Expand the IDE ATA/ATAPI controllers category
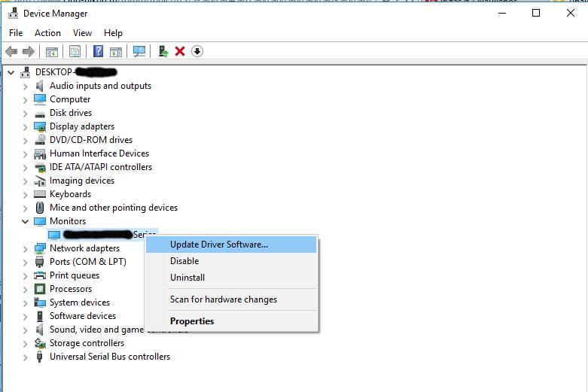This screenshot has width=588, height=392. click(x=25, y=168)
